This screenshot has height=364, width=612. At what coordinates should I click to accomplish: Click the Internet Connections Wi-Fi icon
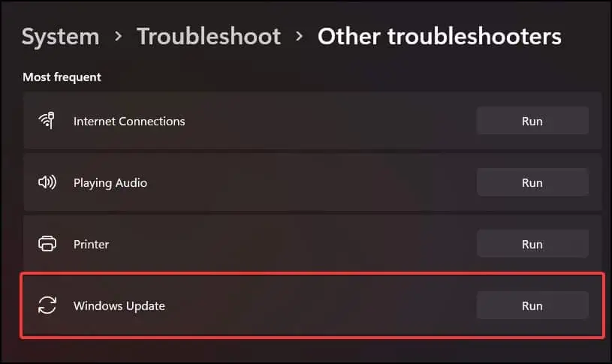(x=47, y=121)
